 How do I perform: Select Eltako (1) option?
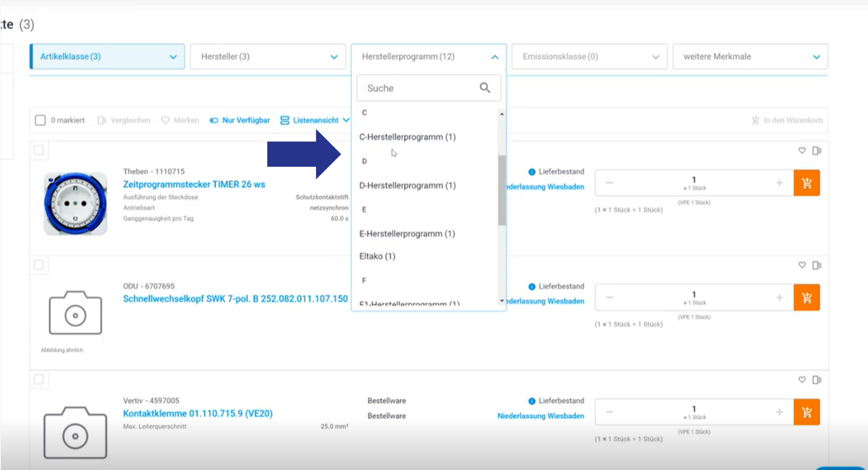(378, 256)
